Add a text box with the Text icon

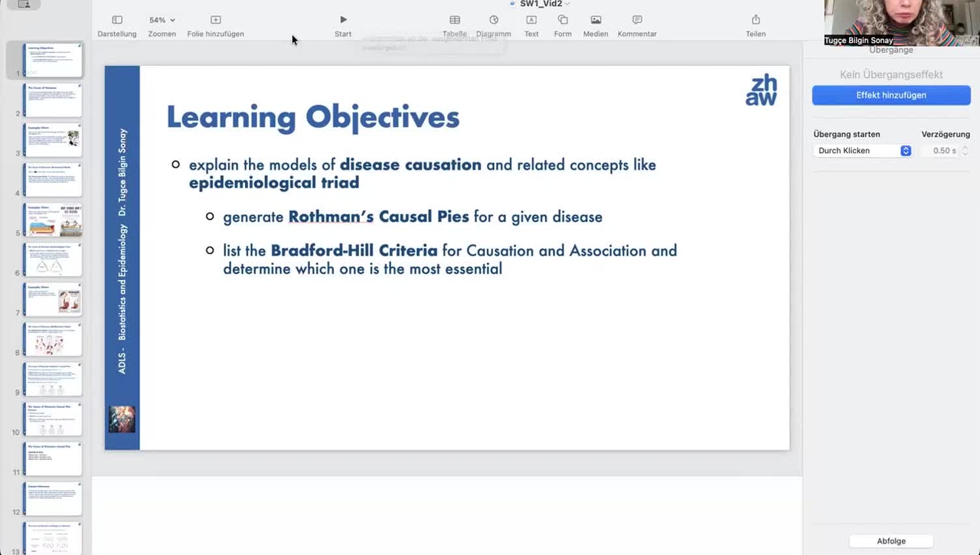tap(531, 20)
